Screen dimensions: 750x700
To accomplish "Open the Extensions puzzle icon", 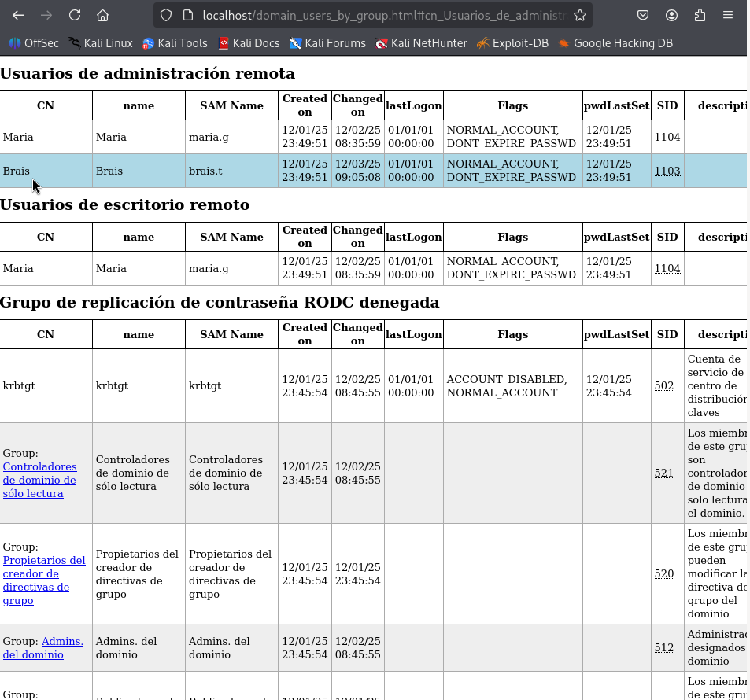I will pyautogui.click(x=700, y=15).
